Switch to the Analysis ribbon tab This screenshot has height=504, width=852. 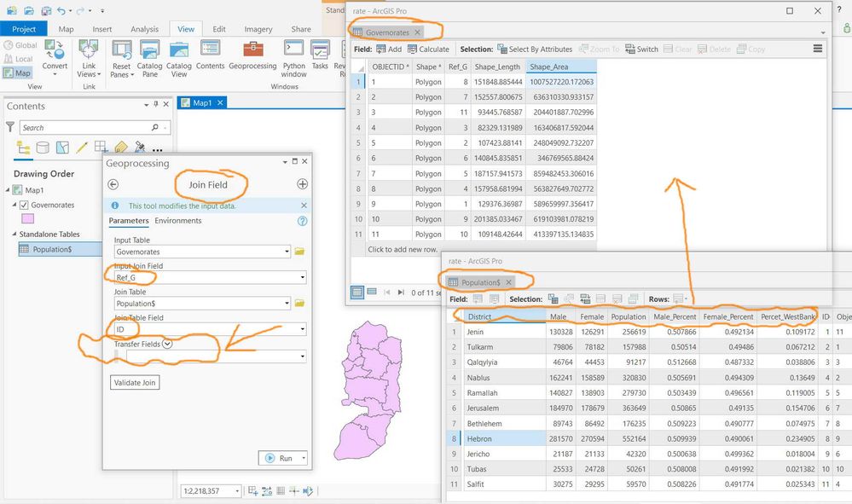pyautogui.click(x=144, y=29)
